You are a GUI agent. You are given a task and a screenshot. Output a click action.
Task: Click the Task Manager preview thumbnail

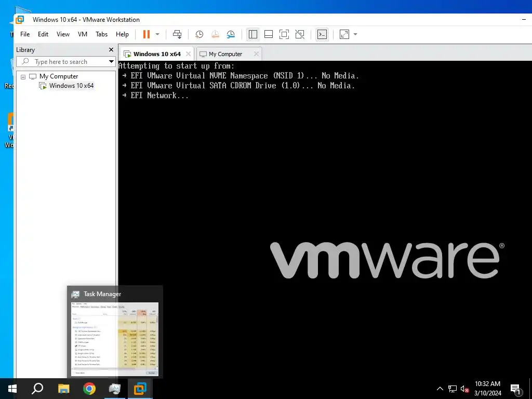(x=115, y=339)
